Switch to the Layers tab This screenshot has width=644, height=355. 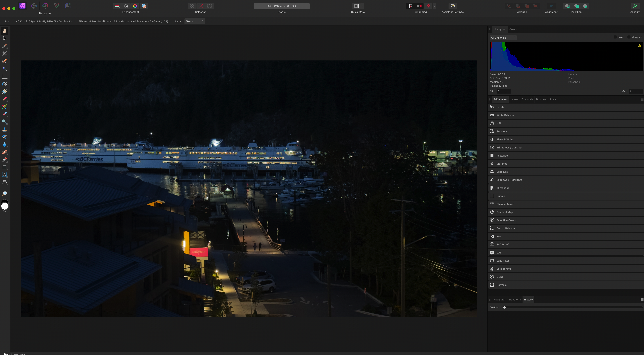[x=514, y=99]
